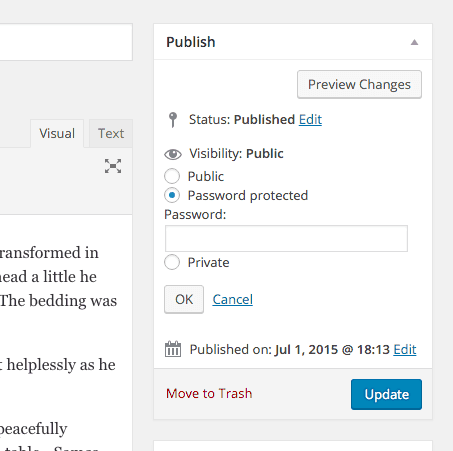Select the Public visibility radio button
Screen dimensions: 453x451
coord(172,176)
